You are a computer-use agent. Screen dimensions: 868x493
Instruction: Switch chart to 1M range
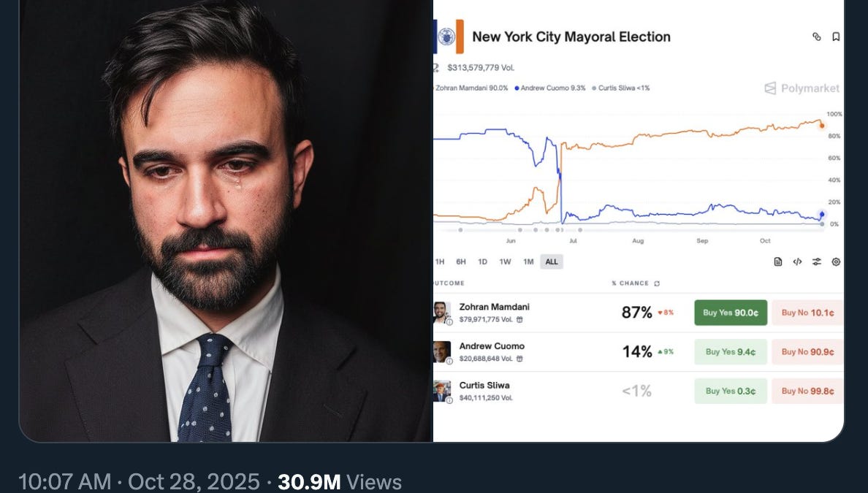click(x=529, y=261)
